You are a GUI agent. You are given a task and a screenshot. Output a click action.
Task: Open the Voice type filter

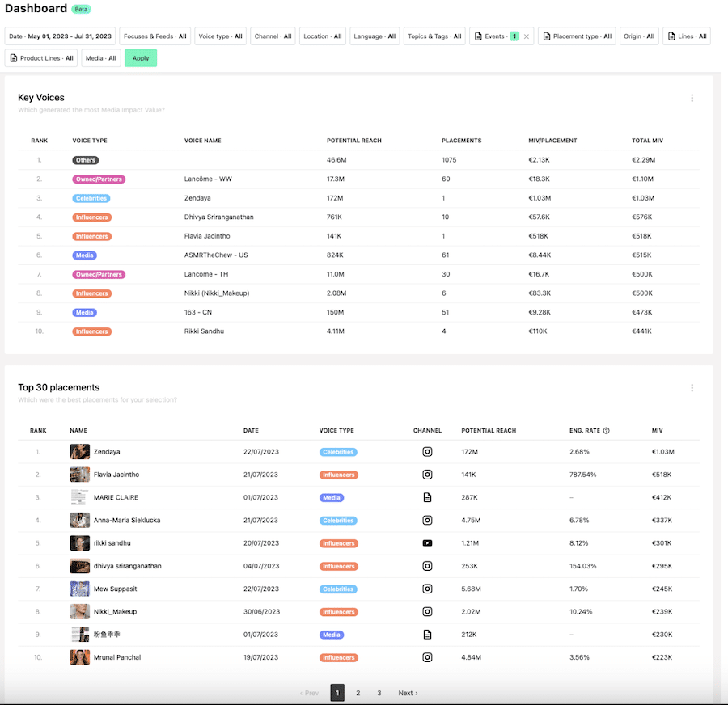click(220, 36)
